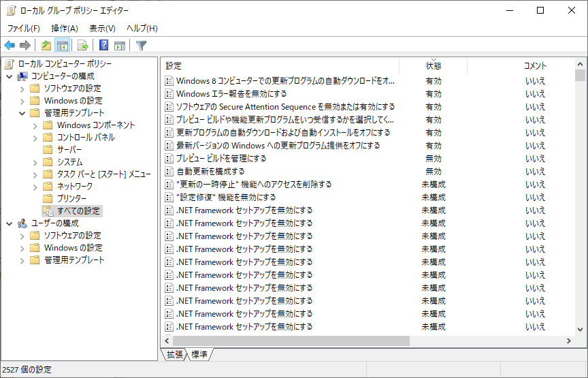
Task: Click the Back arrow toolbar icon
Action: [10, 46]
